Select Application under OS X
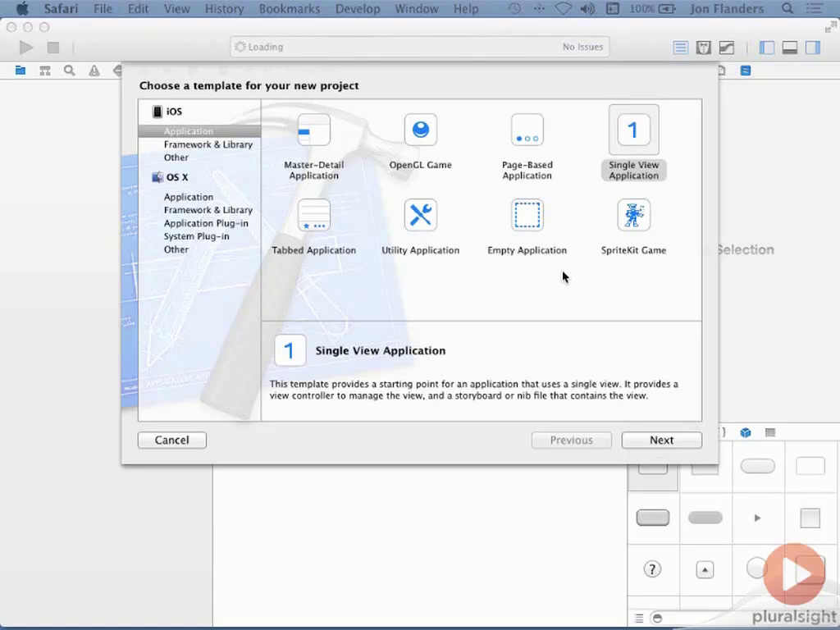840x630 pixels. click(188, 197)
